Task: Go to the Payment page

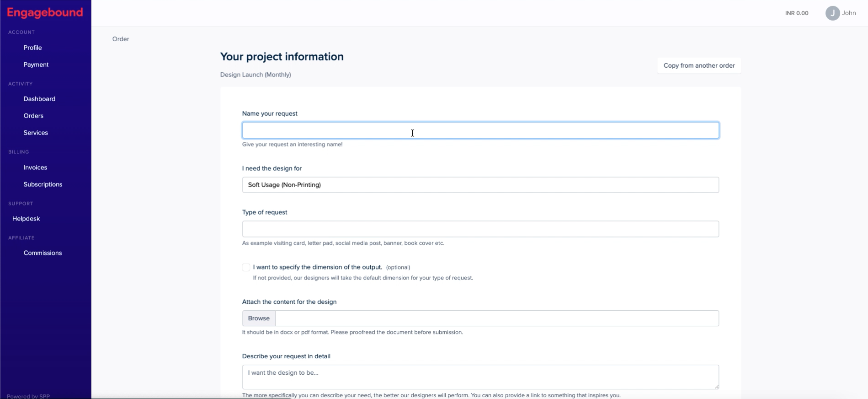Action: click(36, 65)
